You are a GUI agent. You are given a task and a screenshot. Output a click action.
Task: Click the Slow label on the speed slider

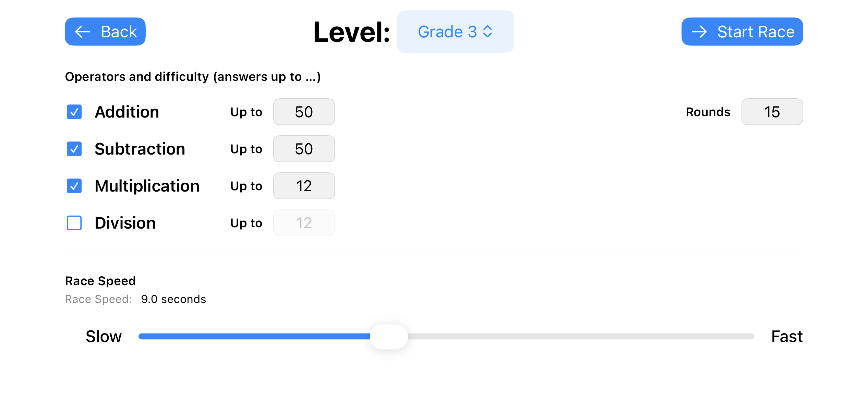click(104, 336)
